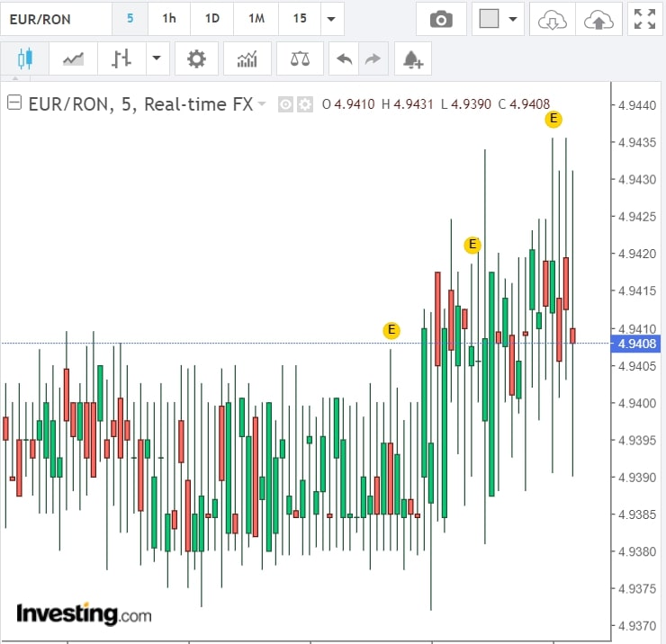Select the bars chart type icon
The height and width of the screenshot is (644, 666).
point(121,59)
